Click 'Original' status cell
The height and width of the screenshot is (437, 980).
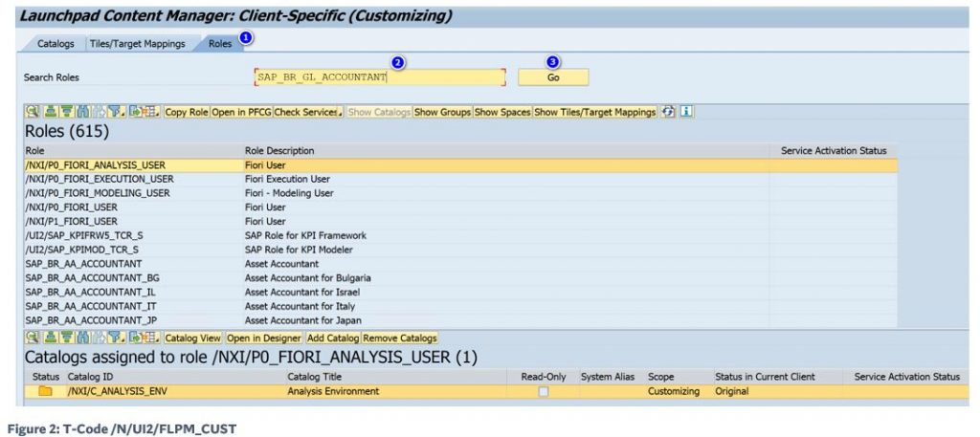pos(732,391)
